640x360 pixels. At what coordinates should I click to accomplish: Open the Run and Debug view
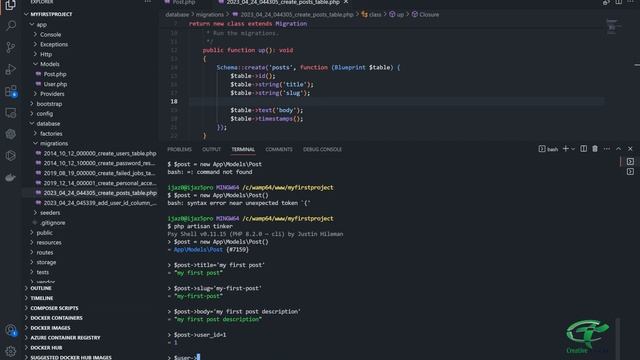pos(11,69)
